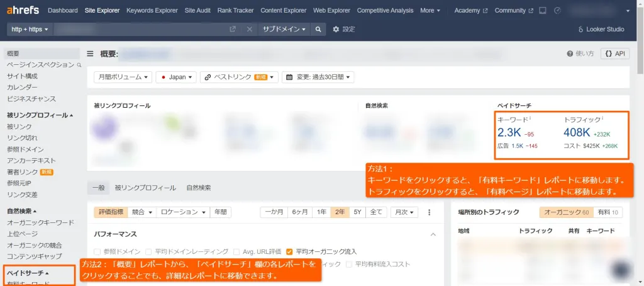Click the ahrefs logo
Viewport: 644px width, 286px height.
pos(23,10)
